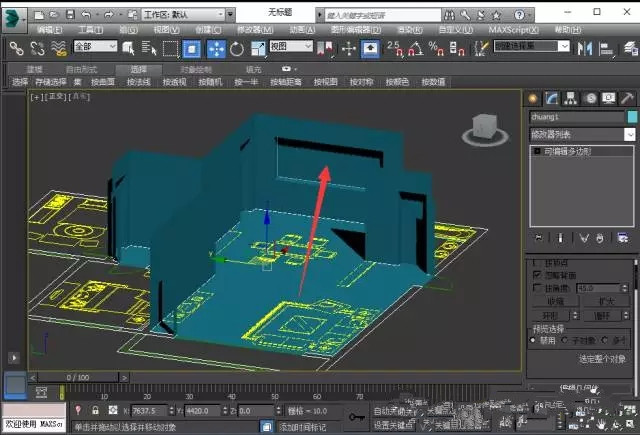Toggle the Spinner Snap button
Image resolution: width=640 pixels, height=435 pixels.
[x=457, y=49]
